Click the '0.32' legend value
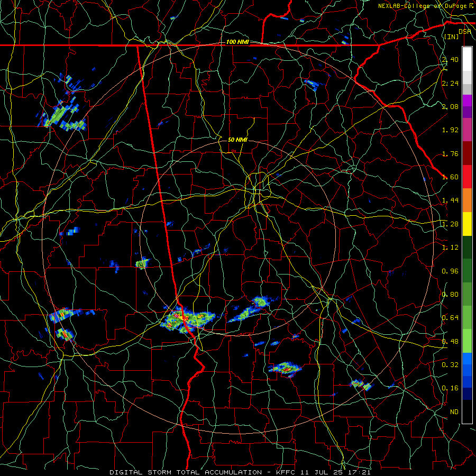476x476 pixels. point(450,365)
